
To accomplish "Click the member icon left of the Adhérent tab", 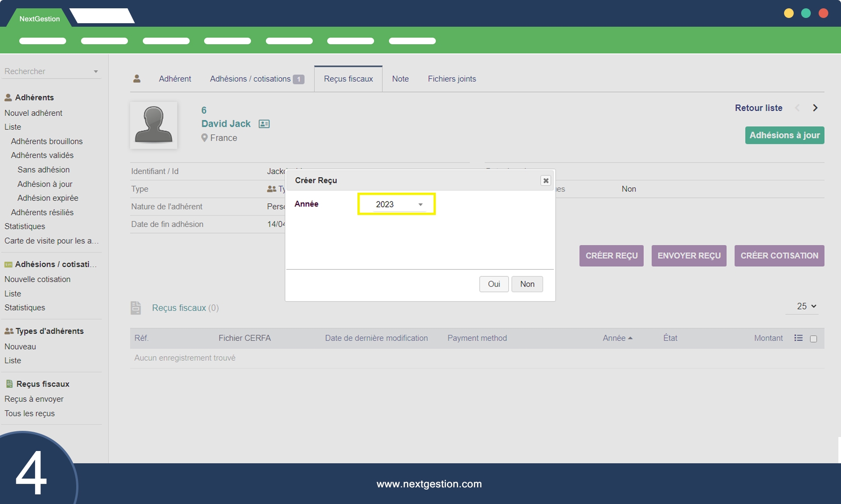I will 137,79.
